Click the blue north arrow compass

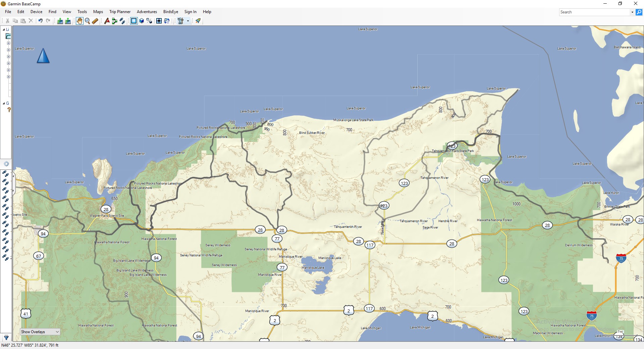pos(43,56)
